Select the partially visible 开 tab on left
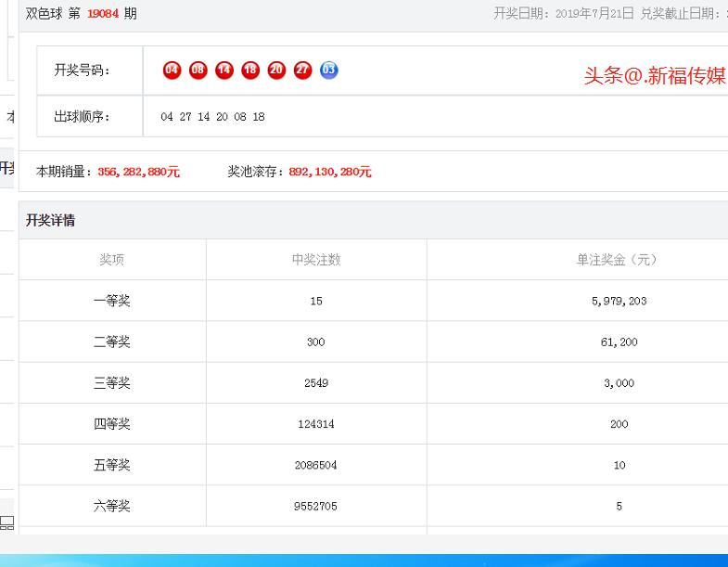The height and width of the screenshot is (567, 728). tap(6, 168)
